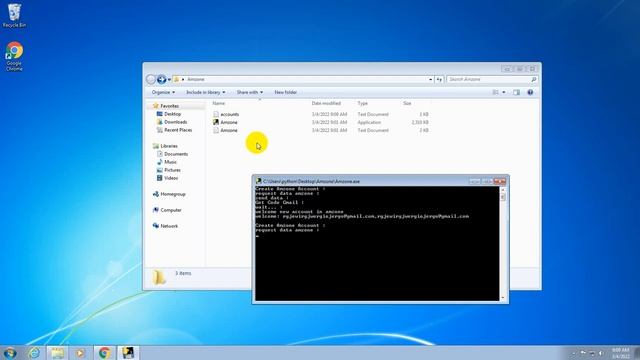Click the volume speaker tray icon
Screen dimensions: 640x360
tap(601, 353)
